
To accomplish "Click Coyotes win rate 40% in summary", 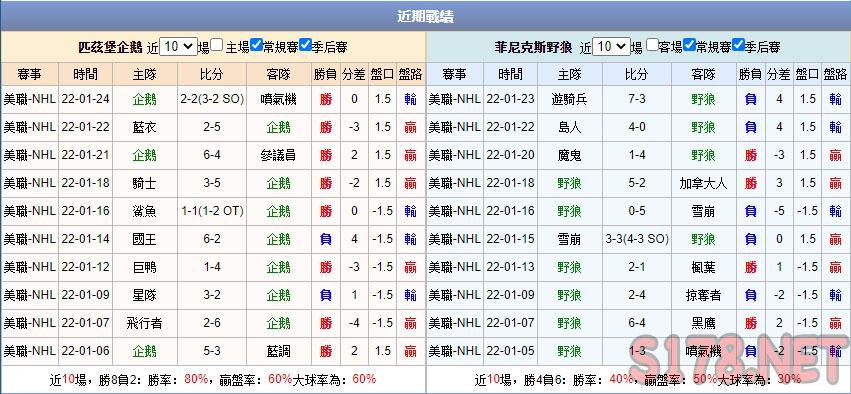I will pyautogui.click(x=621, y=379).
